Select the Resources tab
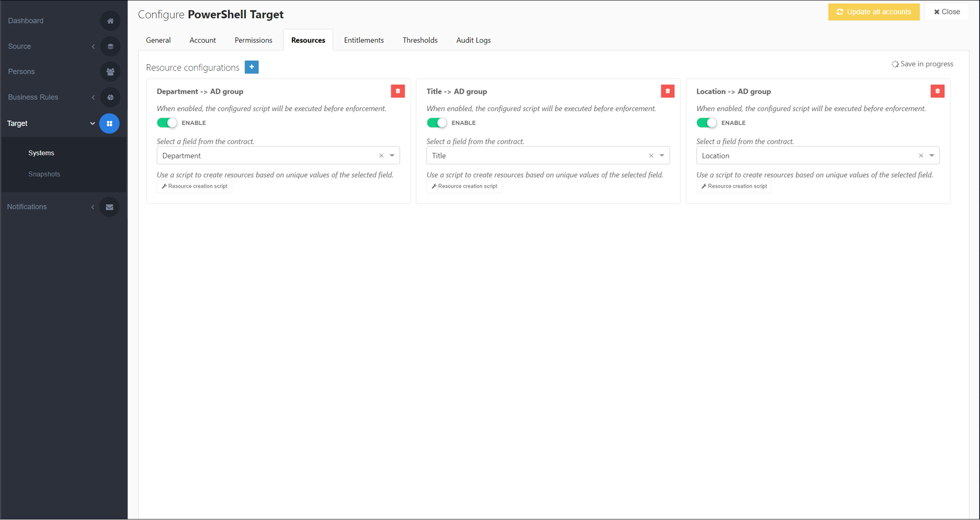980x520 pixels. (308, 40)
